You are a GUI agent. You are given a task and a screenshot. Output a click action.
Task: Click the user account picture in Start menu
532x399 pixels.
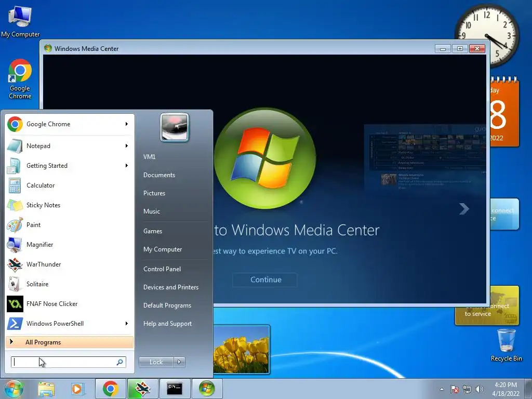175,127
